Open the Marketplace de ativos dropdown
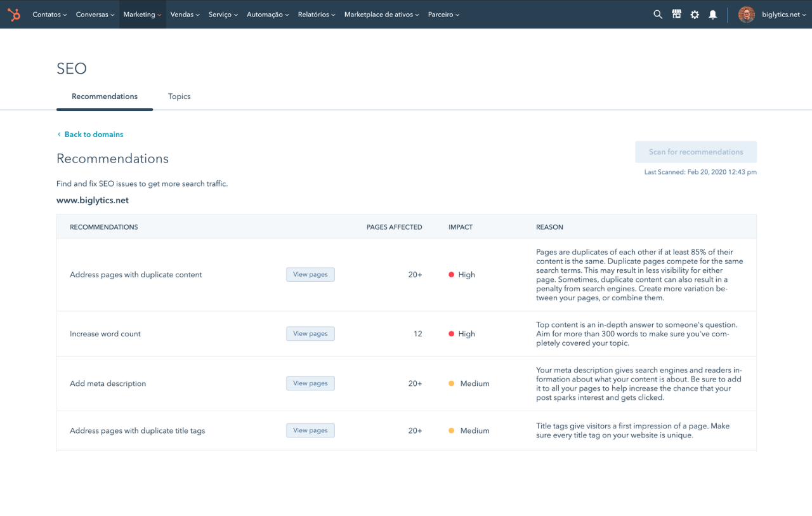This screenshot has height=516, width=812. (x=381, y=14)
